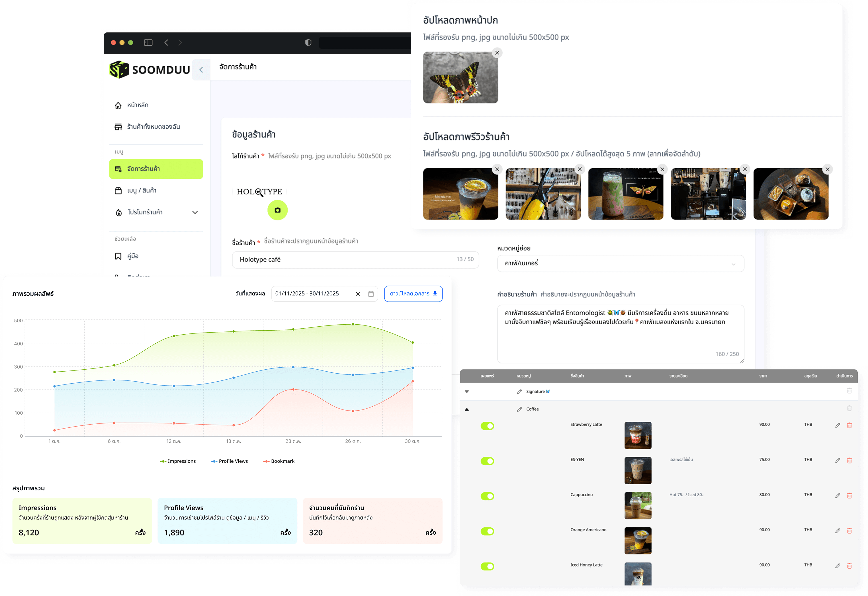
Task: Edit the ES-YEN item
Action: pyautogui.click(x=837, y=460)
